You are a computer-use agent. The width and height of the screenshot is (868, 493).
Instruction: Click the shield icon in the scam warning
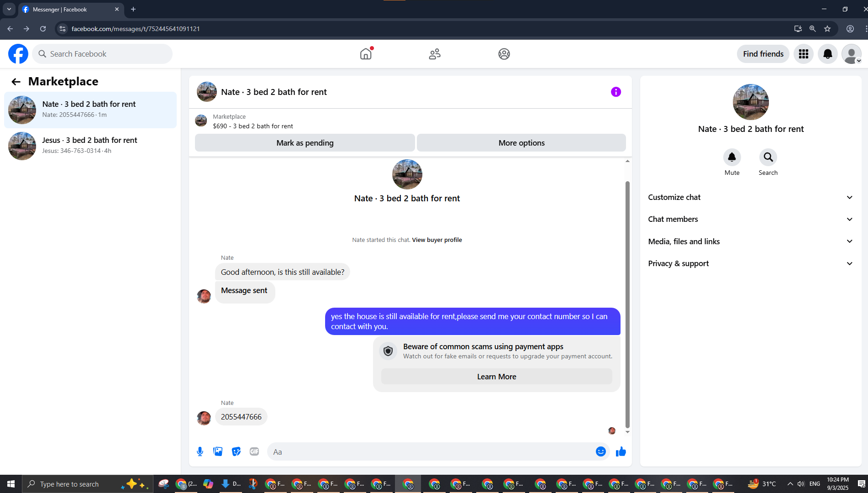click(x=388, y=351)
